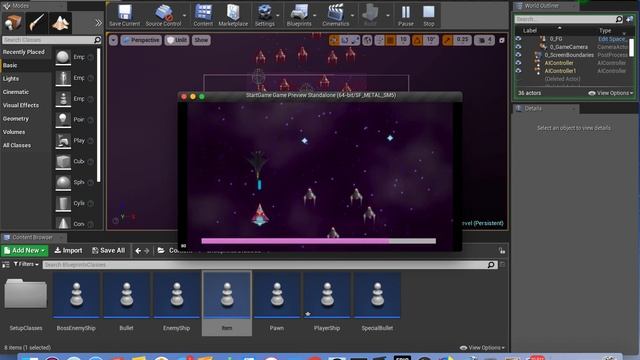
Task: Select Cube item in place list
Action: 74,162
